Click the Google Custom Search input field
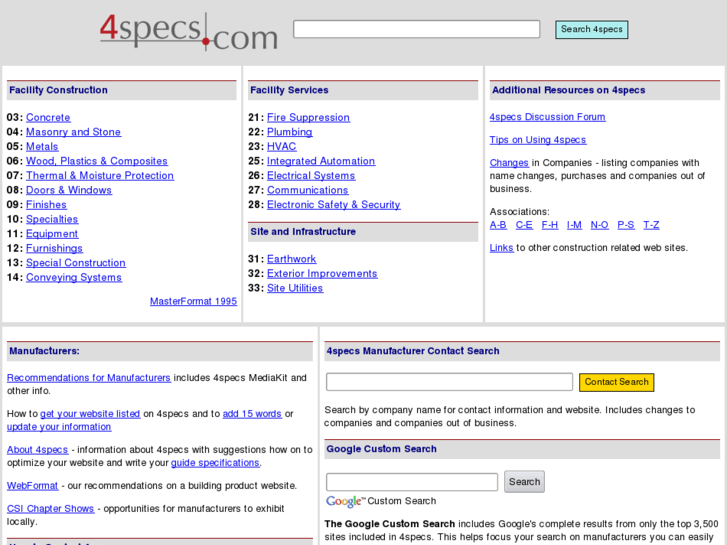 [x=412, y=482]
